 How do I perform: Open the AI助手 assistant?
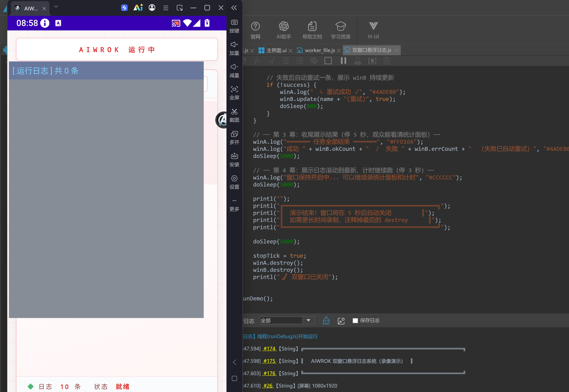coord(284,30)
